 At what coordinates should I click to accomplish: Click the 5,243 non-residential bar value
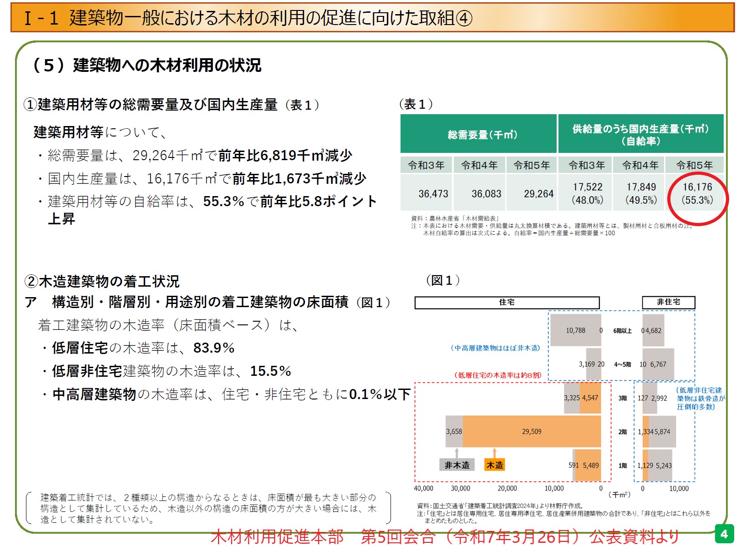664,465
